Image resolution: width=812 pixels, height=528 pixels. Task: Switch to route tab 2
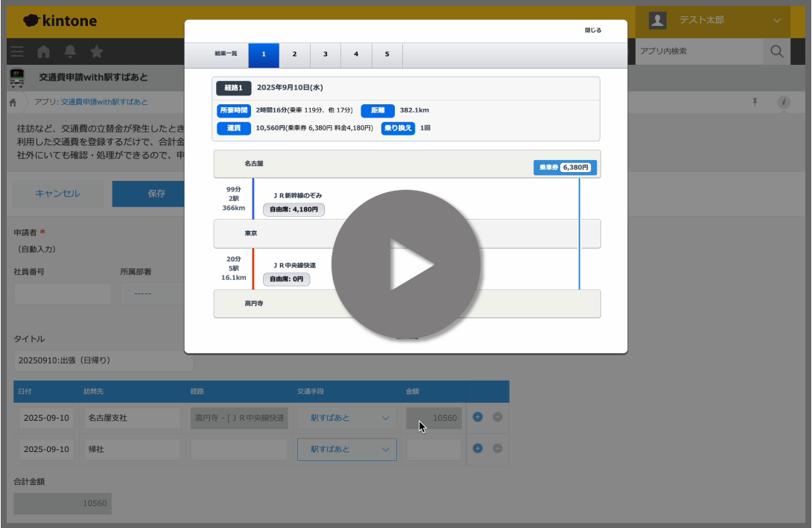click(x=295, y=54)
